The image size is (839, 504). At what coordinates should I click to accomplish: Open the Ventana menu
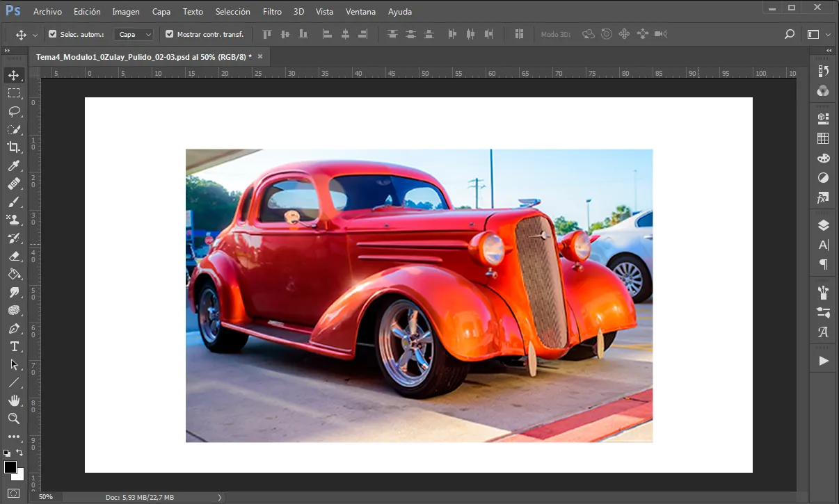click(360, 12)
